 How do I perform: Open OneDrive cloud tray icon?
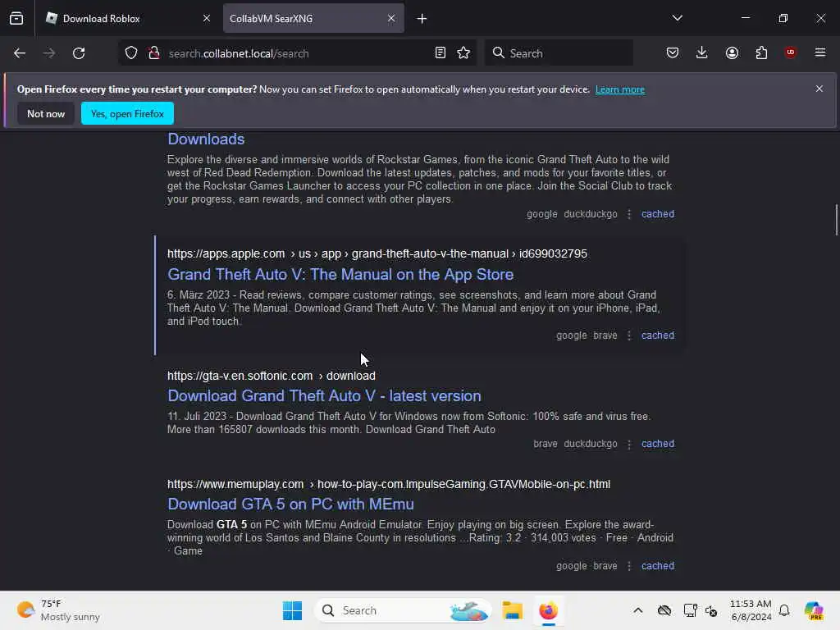pyautogui.click(x=664, y=610)
